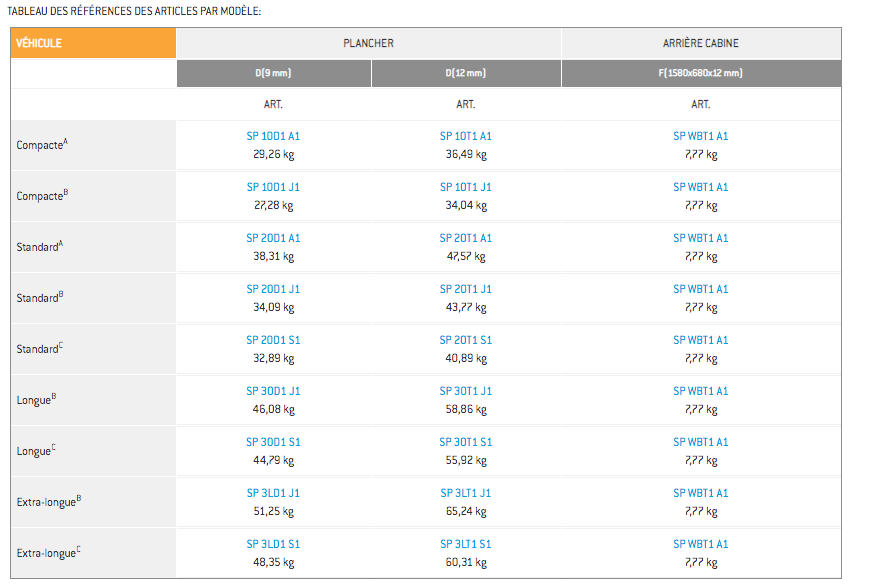Click the ARRIÈRE CABINE column header

pyautogui.click(x=700, y=43)
